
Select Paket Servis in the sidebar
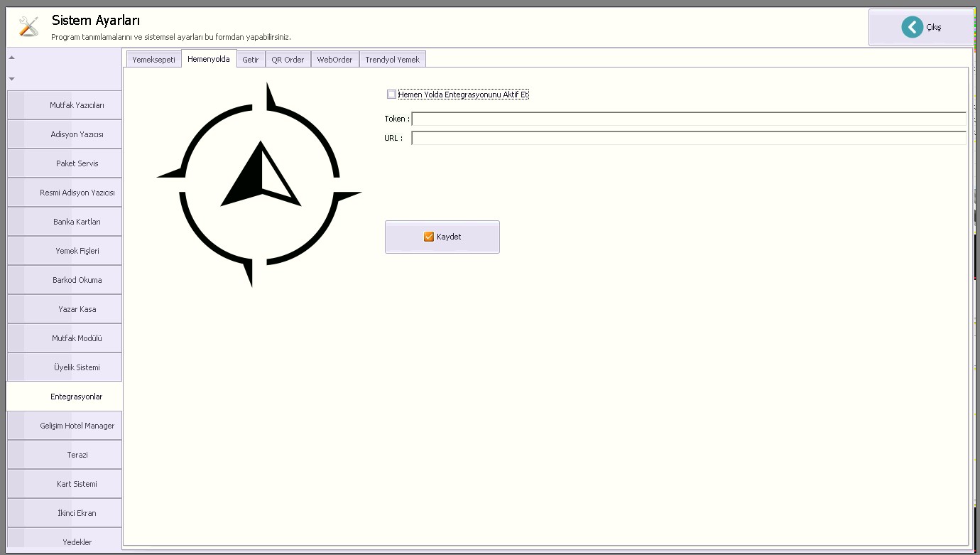point(65,163)
